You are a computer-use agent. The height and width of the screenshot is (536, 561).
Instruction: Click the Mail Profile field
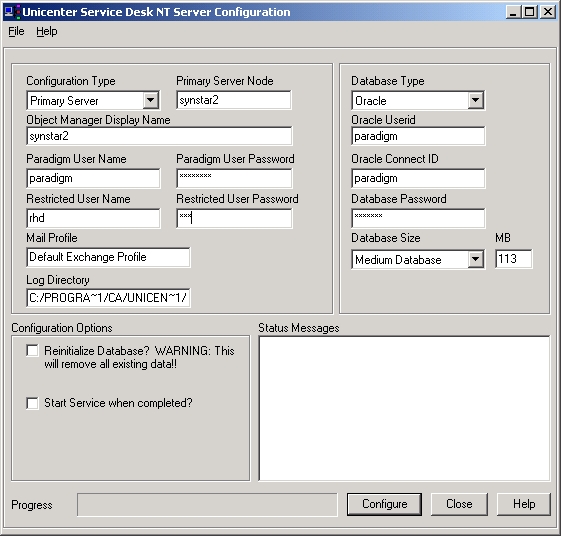pos(108,257)
